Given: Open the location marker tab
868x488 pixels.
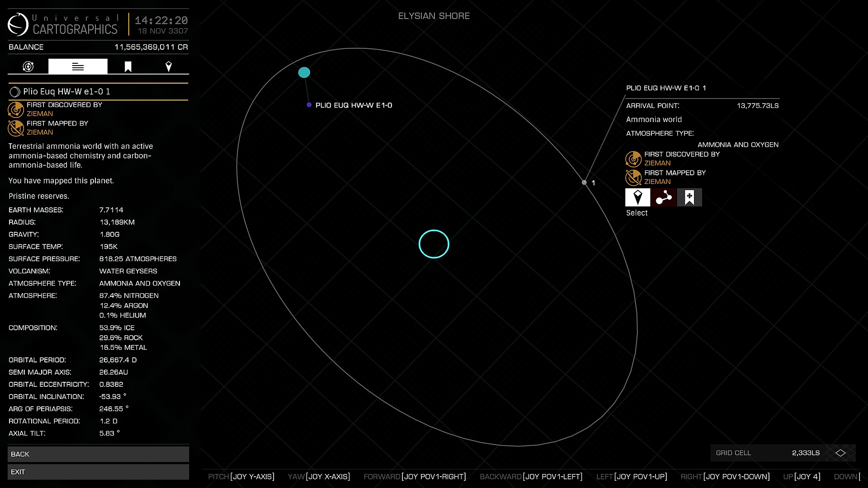Looking at the screenshot, I should tap(169, 66).
